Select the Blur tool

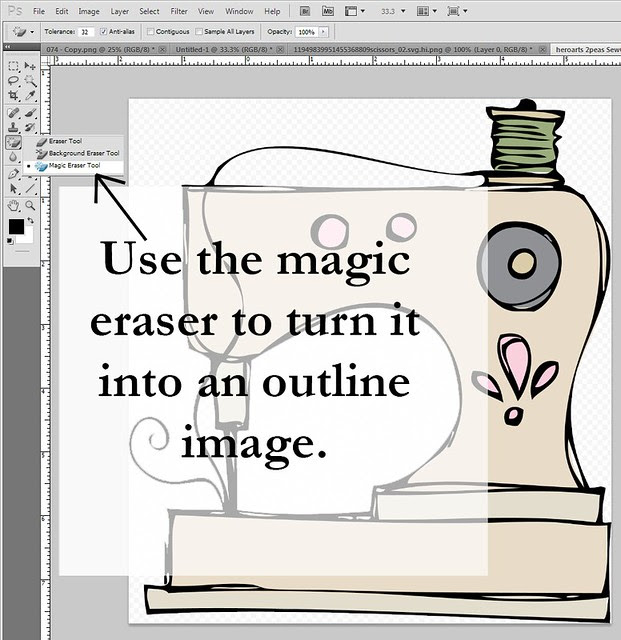[x=13, y=157]
